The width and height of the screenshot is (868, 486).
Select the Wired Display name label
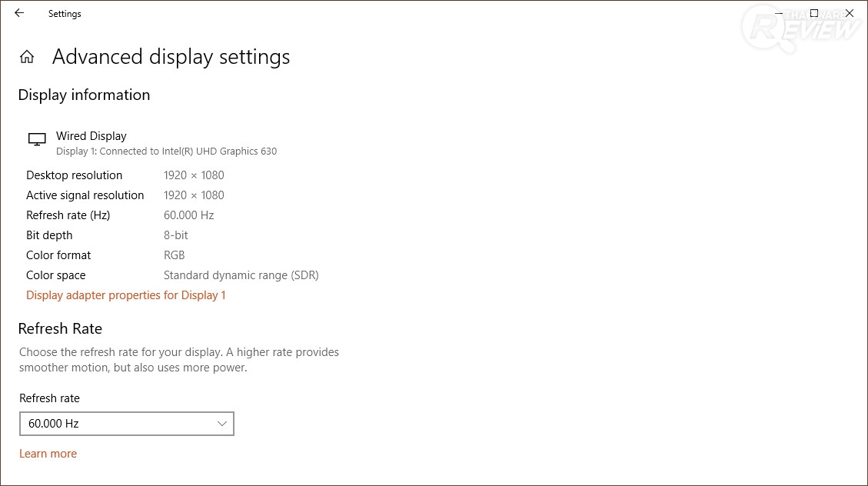[91, 136]
